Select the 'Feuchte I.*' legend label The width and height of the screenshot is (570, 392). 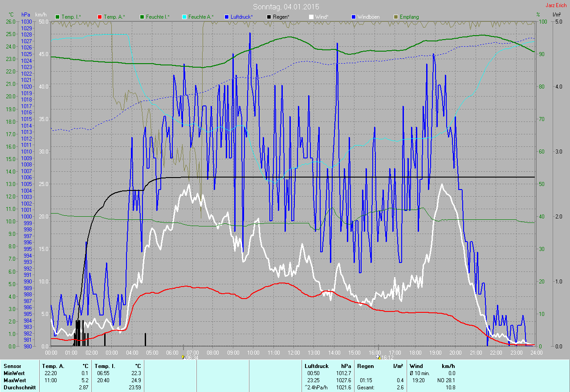158,17
